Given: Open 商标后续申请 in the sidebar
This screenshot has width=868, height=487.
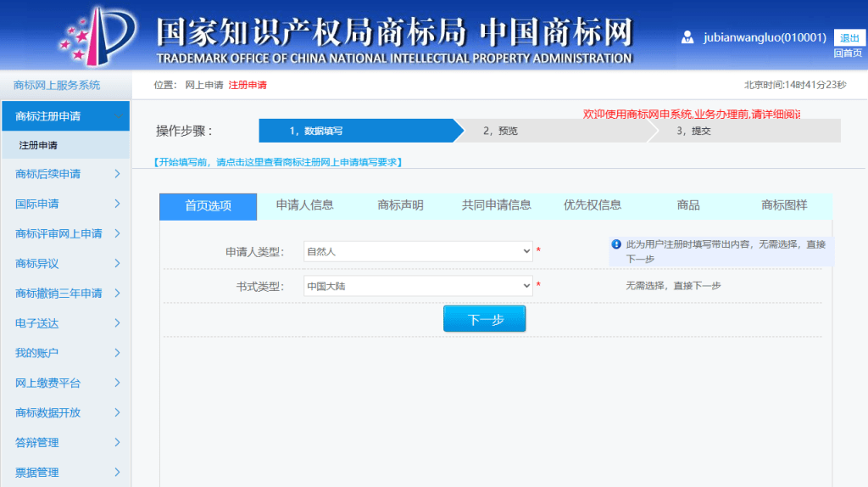Looking at the screenshot, I should click(x=48, y=174).
